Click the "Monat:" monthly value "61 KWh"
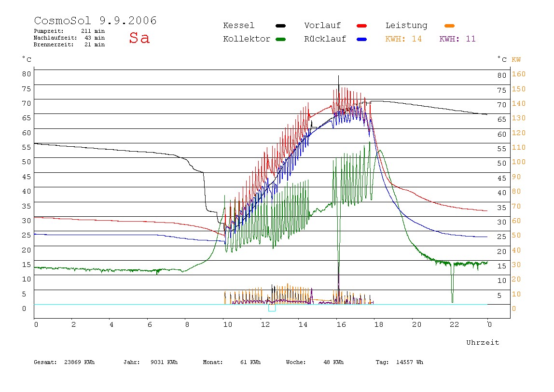The width and height of the screenshot is (554, 392). [x=250, y=362]
